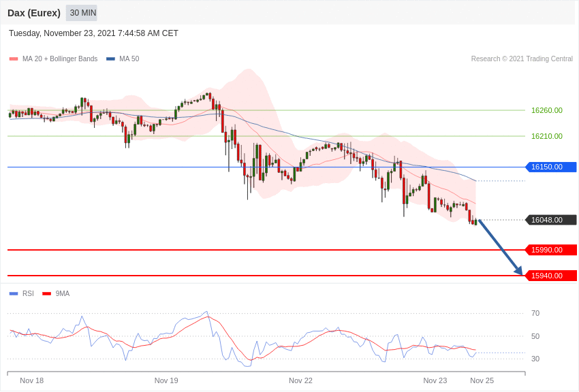Click the RSI axis value 50

click(x=535, y=336)
